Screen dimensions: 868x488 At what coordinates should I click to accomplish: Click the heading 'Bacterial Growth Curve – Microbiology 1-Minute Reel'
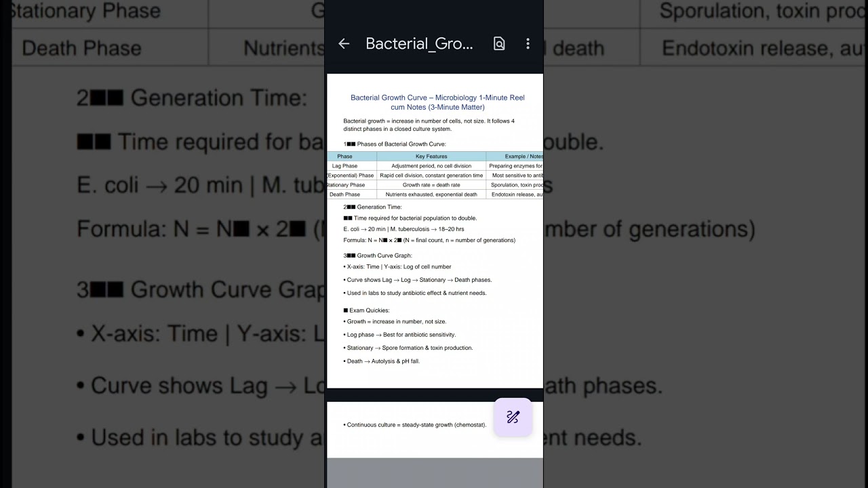point(437,98)
